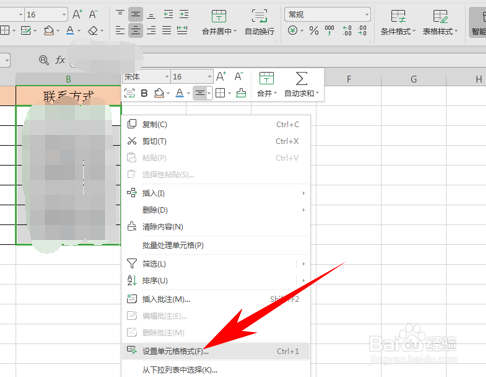The height and width of the screenshot is (377, 486).
Task: Click the mini toolbar fill color bucket
Action: (159, 93)
